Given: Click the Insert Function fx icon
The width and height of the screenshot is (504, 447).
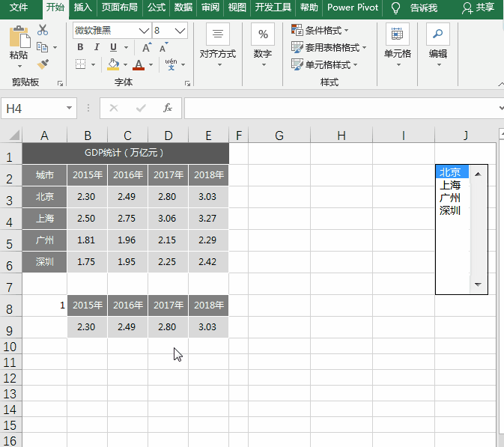Looking at the screenshot, I should coord(168,108).
